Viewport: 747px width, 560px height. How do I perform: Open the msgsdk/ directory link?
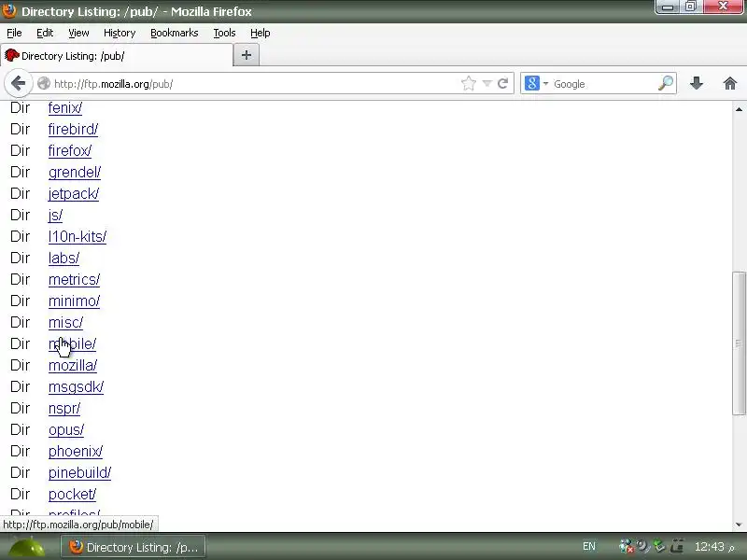[76, 387]
